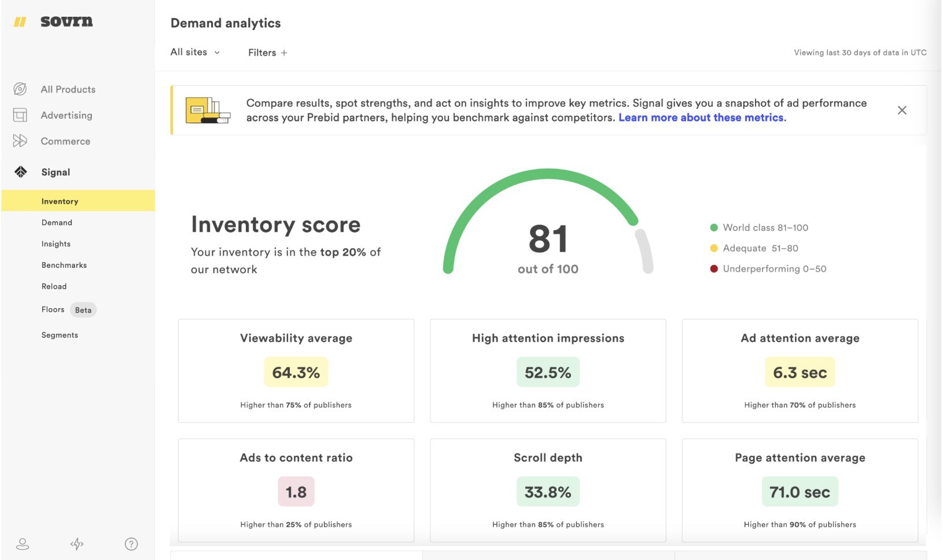The height and width of the screenshot is (560, 943).
Task: Open the Page attention average card
Action: click(x=800, y=490)
